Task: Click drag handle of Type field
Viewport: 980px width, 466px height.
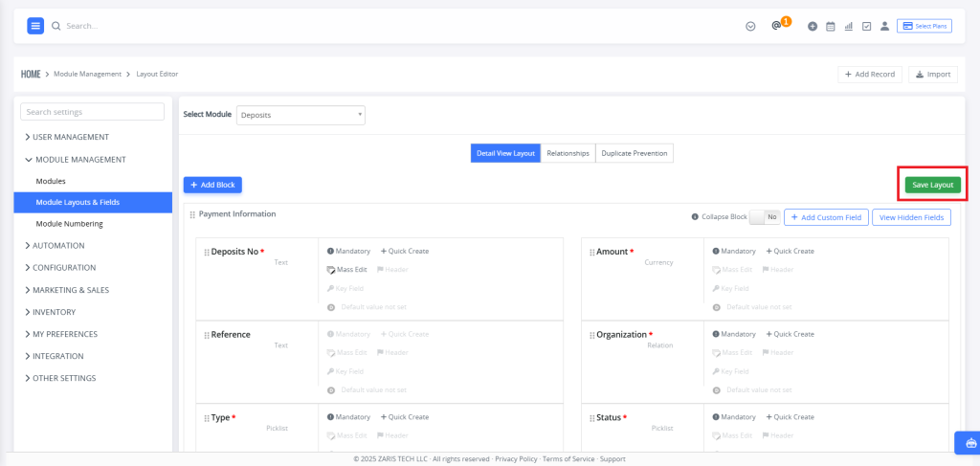Action: click(x=207, y=418)
